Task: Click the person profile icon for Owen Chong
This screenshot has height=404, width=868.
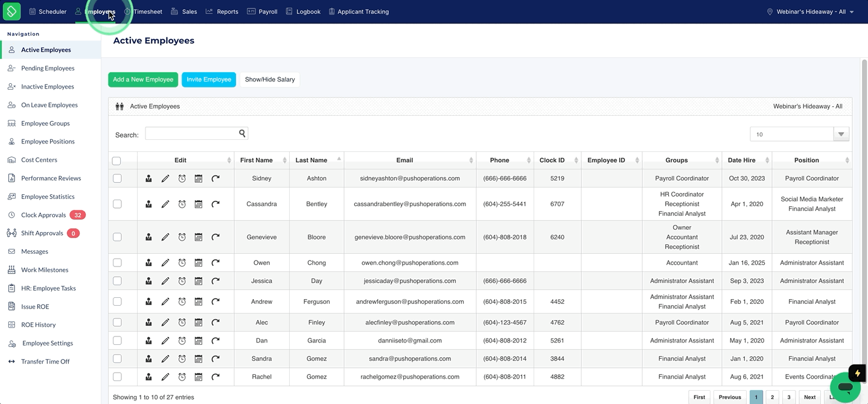Action: click(x=148, y=263)
